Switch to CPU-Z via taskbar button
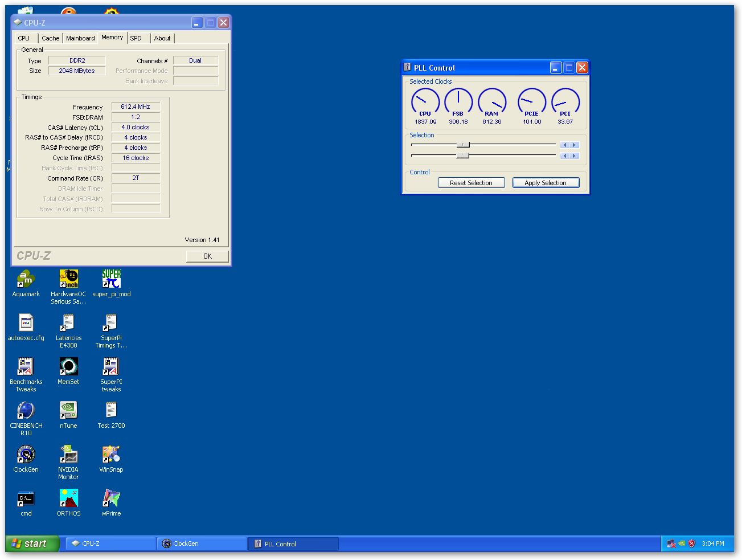Viewport: 742px width, 560px height. pos(112,543)
